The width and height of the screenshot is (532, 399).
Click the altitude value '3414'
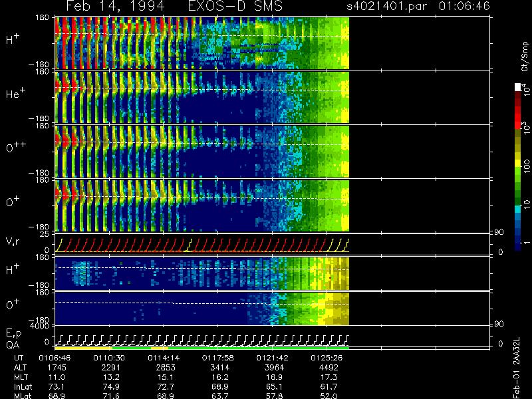pyautogui.click(x=220, y=368)
